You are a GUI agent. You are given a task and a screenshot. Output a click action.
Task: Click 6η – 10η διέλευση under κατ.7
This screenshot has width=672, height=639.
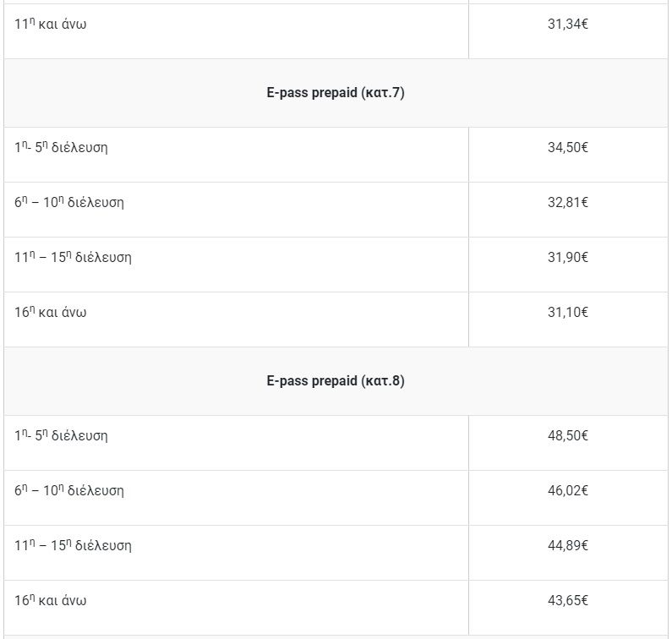(x=69, y=202)
